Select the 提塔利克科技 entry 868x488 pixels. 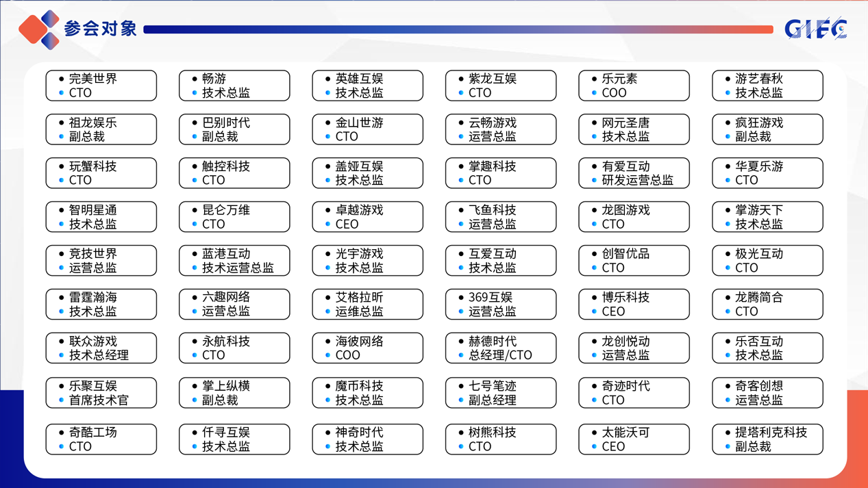[x=767, y=439]
